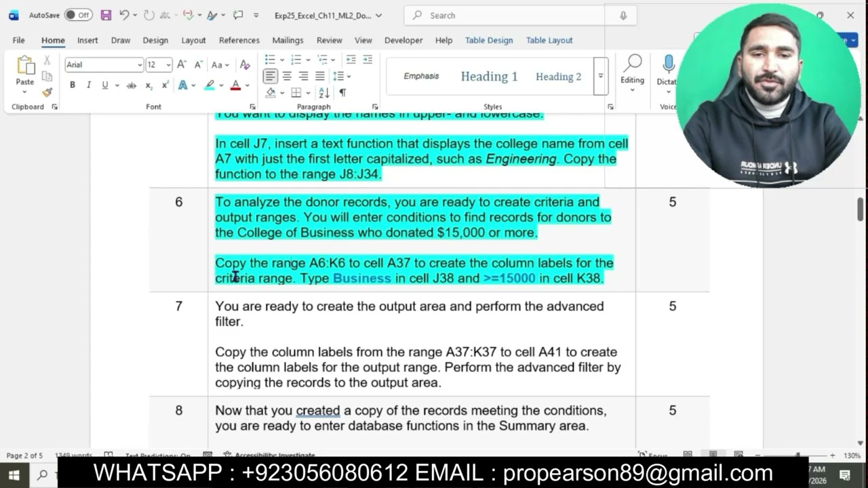Image resolution: width=868 pixels, height=488 pixels.
Task: Open the font size 12 dropdown
Action: (x=168, y=65)
